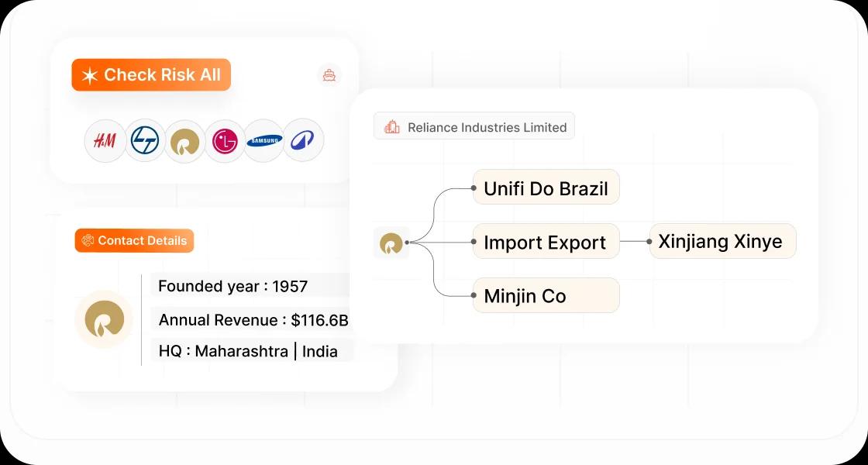This screenshot has width=868, height=465.
Task: Open the Contact Details tab
Action: (134, 240)
